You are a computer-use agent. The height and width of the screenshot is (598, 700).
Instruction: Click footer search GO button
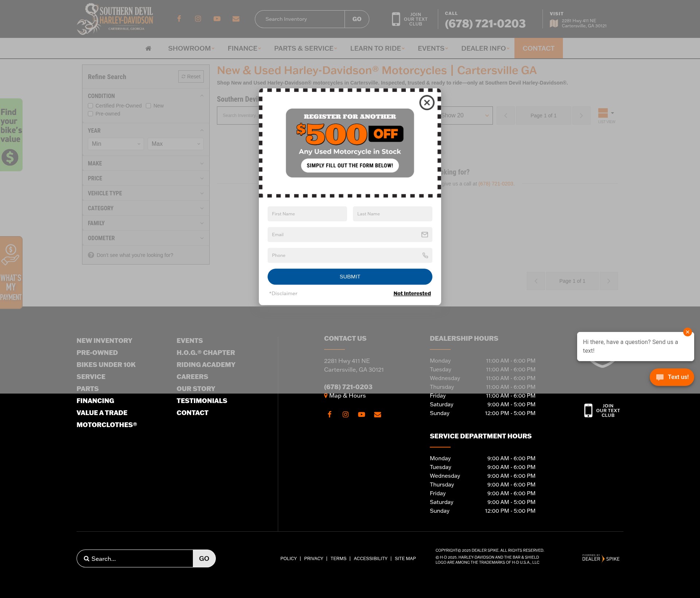click(x=204, y=558)
